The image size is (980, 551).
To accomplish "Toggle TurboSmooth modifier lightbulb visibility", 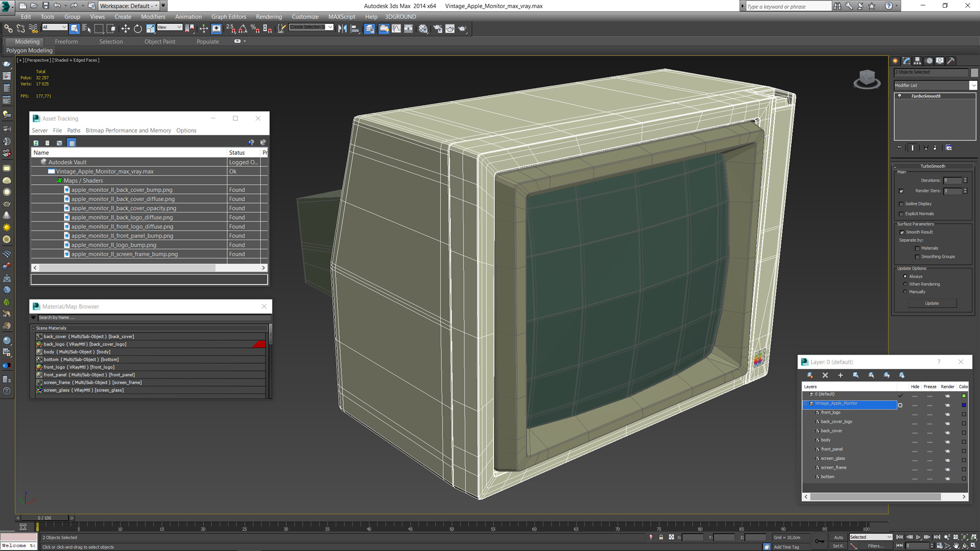I will (900, 96).
